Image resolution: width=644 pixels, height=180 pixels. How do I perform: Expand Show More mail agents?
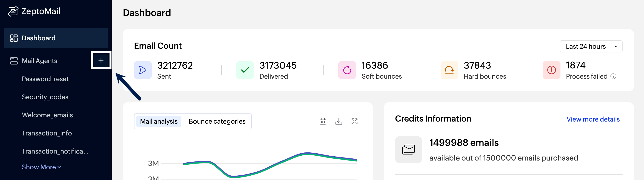tap(41, 167)
